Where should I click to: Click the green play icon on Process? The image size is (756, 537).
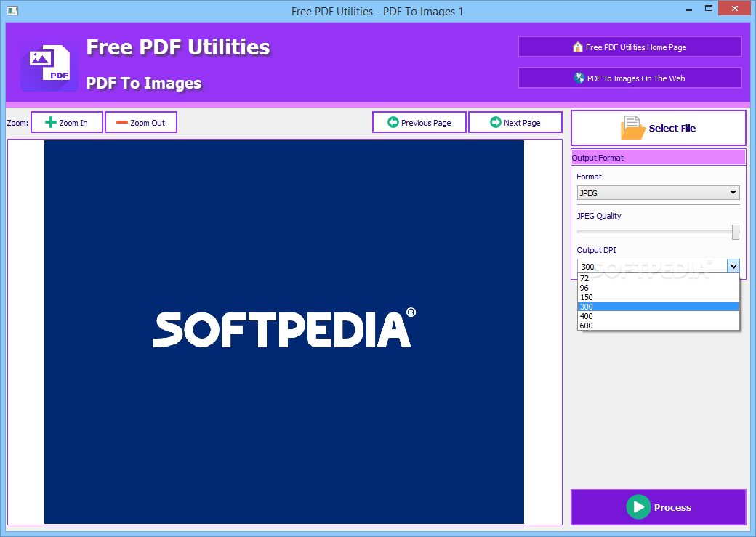[638, 507]
